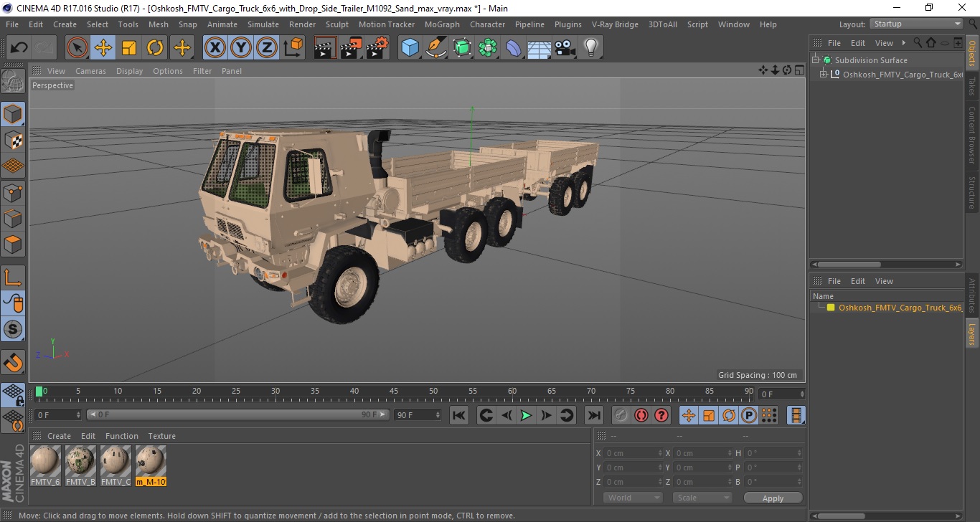Screen dimensions: 980x522
Task: Go to start of animation
Action: pyautogui.click(x=459, y=415)
